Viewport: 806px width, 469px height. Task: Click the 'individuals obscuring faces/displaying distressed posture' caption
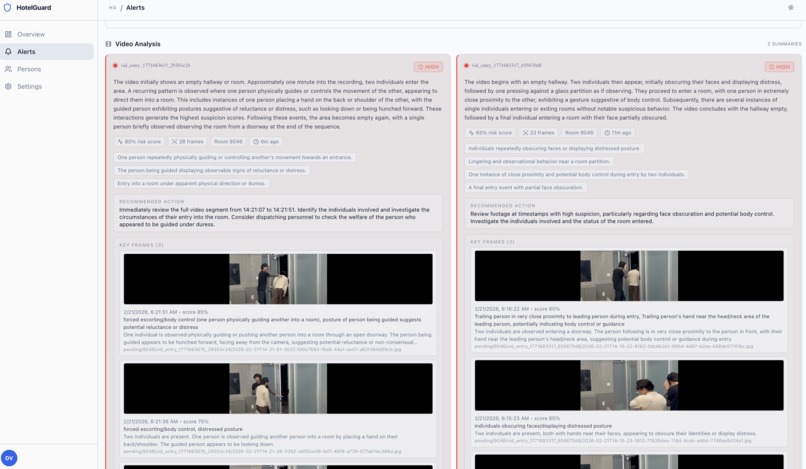coord(543,426)
